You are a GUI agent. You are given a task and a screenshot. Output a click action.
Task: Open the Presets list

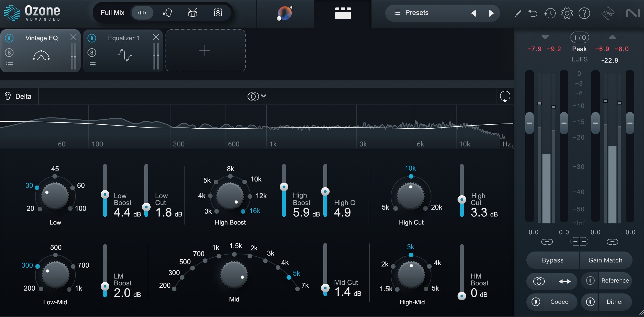click(x=411, y=13)
